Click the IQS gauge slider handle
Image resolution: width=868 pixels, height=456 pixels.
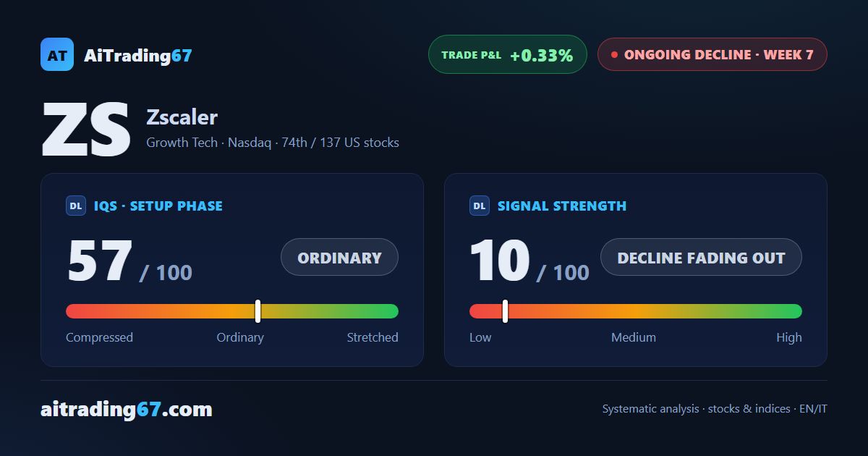(258, 311)
